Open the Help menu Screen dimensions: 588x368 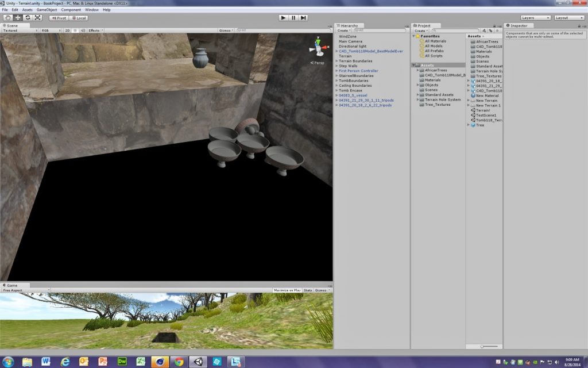point(106,10)
